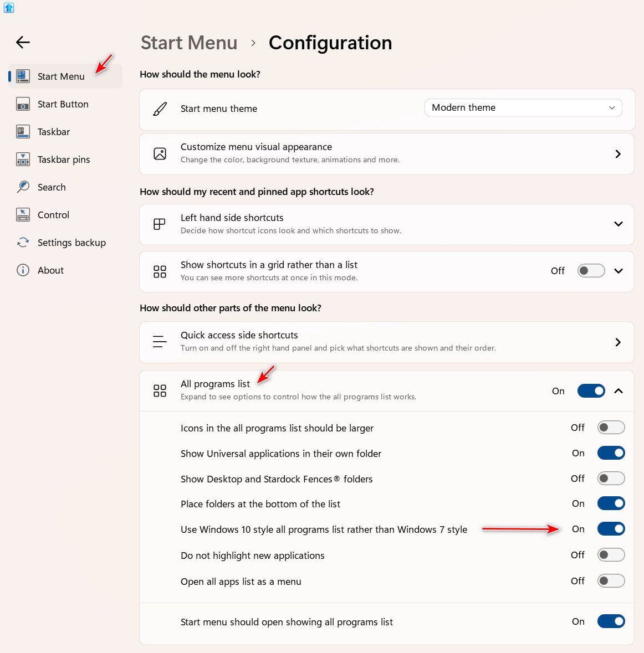The image size is (644, 653).
Task: Expand Left hand side shortcuts section
Action: coord(618,224)
